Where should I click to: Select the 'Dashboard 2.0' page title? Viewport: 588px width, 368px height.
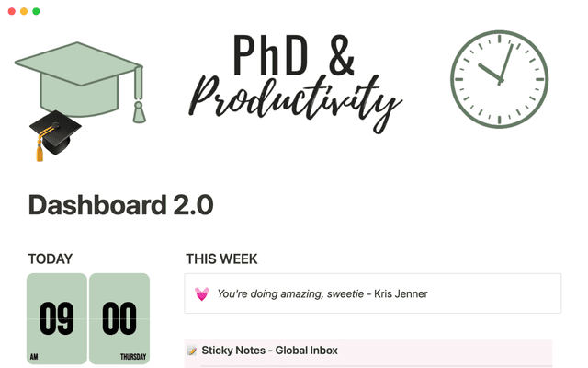coord(120,204)
